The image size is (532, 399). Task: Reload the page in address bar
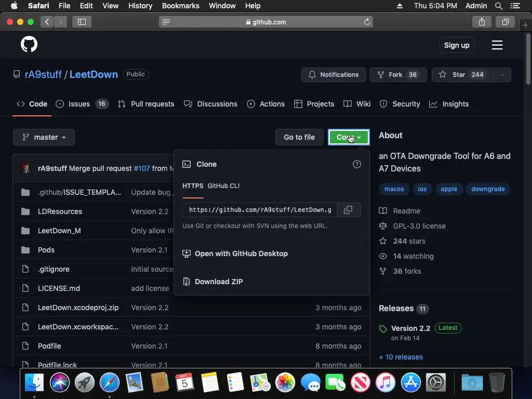(367, 22)
